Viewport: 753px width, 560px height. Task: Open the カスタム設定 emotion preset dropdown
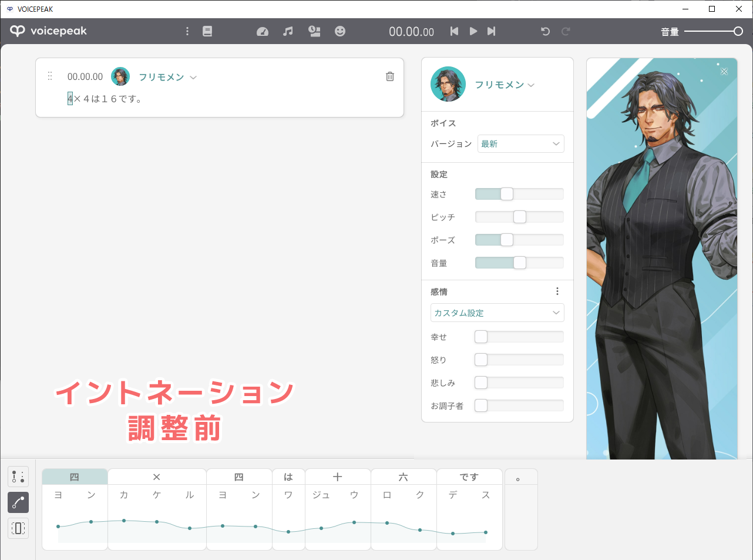click(497, 313)
